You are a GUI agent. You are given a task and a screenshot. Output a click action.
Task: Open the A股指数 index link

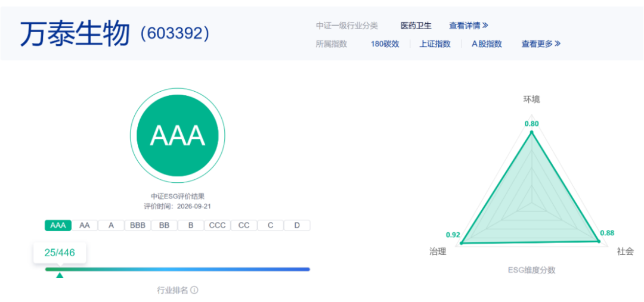487,44
